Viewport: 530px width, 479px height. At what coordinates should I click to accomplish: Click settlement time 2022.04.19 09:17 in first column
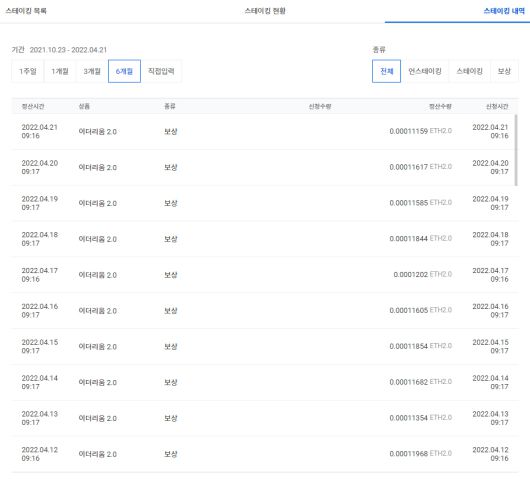click(40, 203)
